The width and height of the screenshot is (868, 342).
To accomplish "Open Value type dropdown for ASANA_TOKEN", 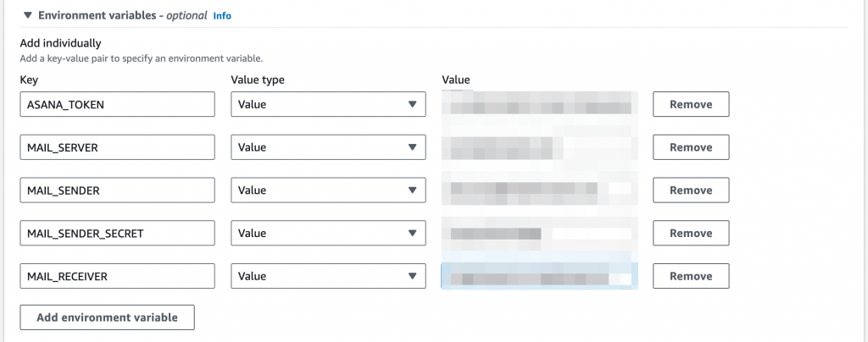I will tap(328, 104).
